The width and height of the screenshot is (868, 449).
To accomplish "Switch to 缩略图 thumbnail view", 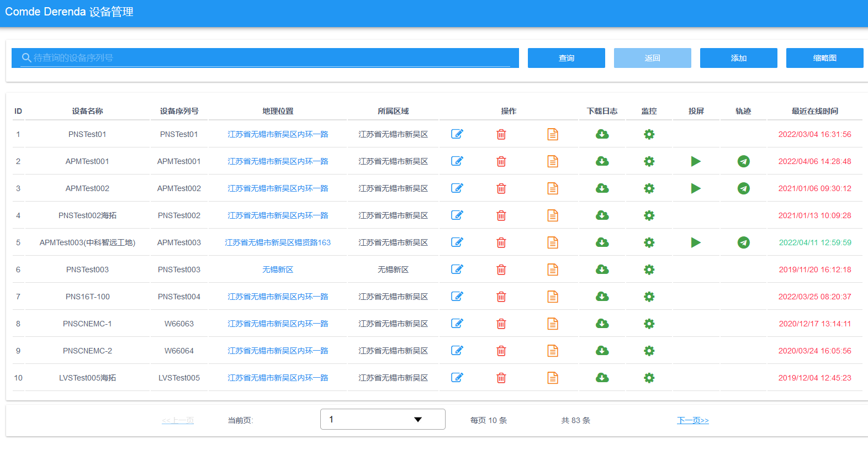I will pyautogui.click(x=824, y=58).
